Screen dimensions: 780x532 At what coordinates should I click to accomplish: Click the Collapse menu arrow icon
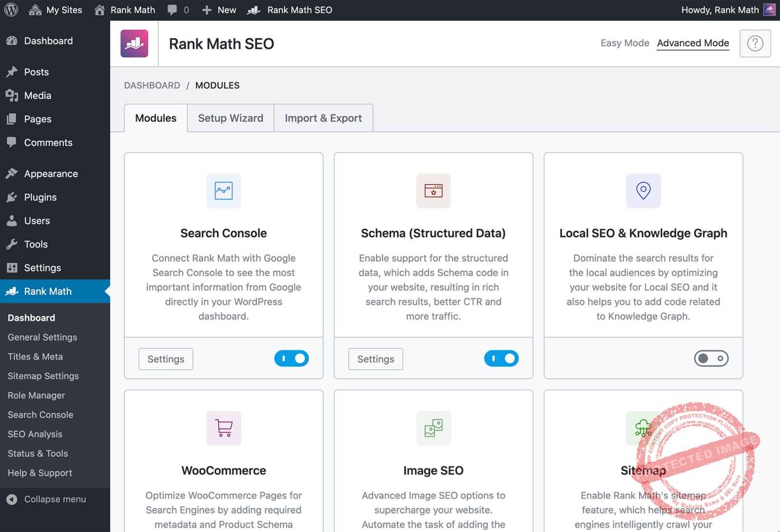(x=12, y=499)
